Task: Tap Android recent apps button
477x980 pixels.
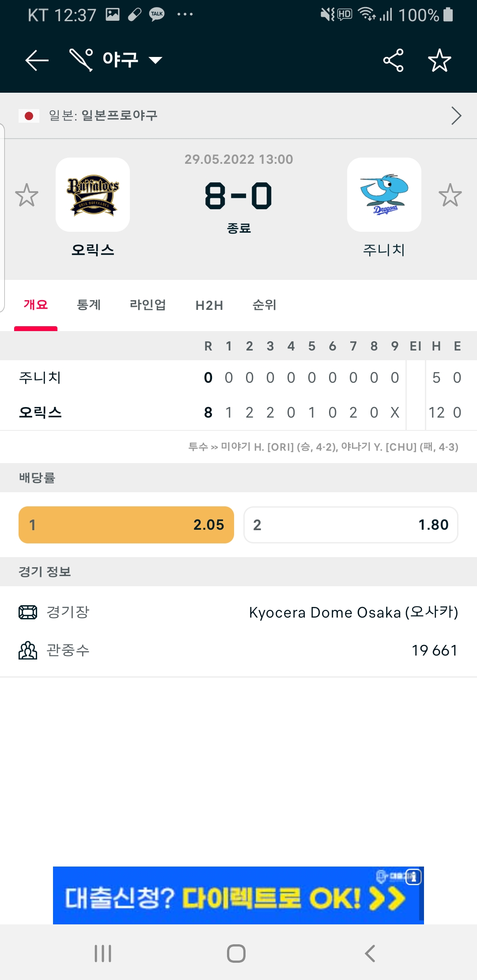Action: pos(103,954)
